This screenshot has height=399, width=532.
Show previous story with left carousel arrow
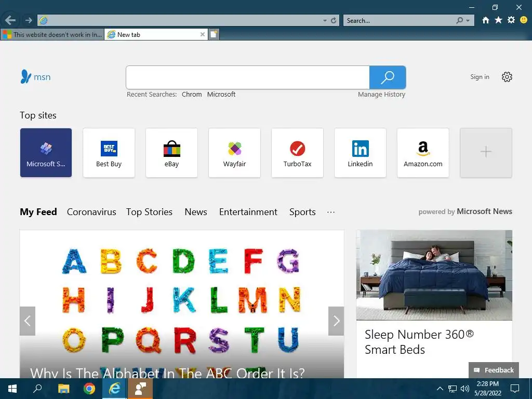point(28,321)
